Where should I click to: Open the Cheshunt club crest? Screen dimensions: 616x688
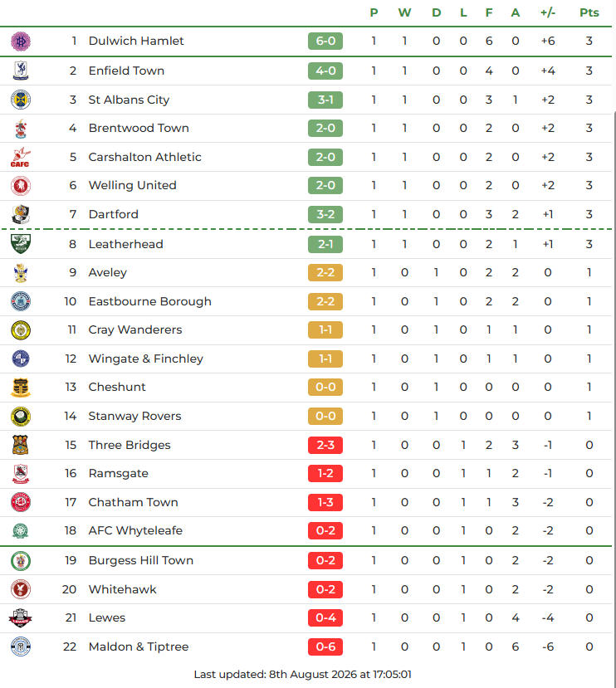21,388
